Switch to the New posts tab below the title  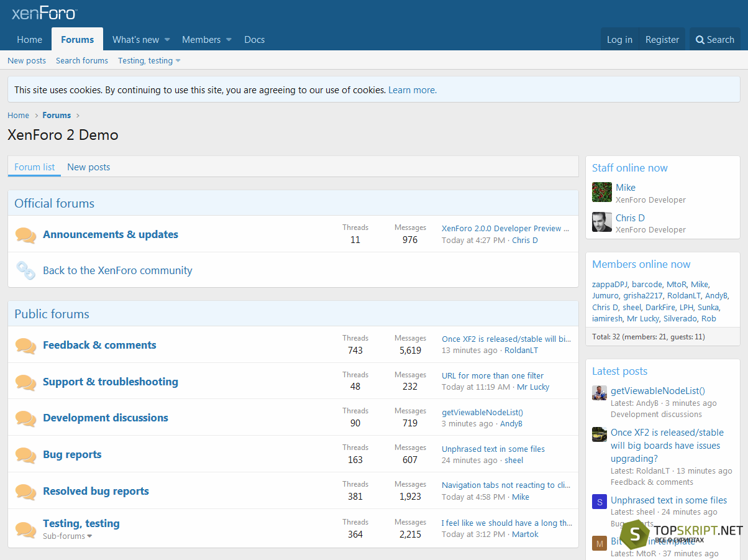tap(89, 167)
